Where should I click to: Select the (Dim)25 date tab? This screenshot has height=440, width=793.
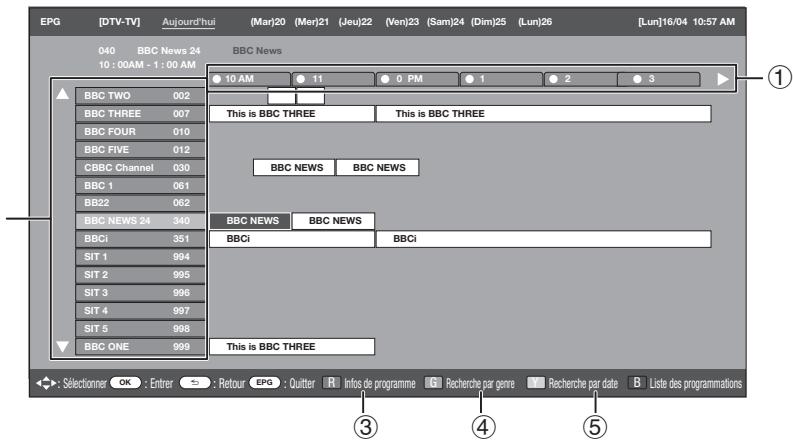[489, 22]
